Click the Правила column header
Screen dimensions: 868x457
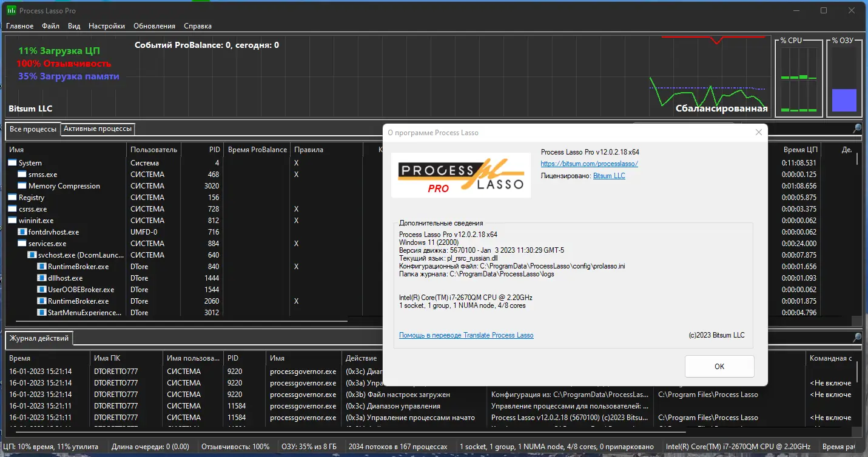click(326, 150)
